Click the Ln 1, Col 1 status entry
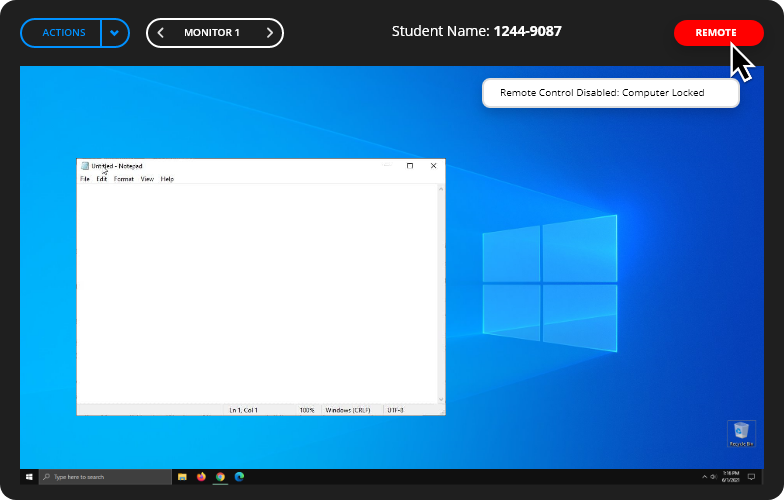Image resolution: width=784 pixels, height=500 pixels. [x=244, y=410]
